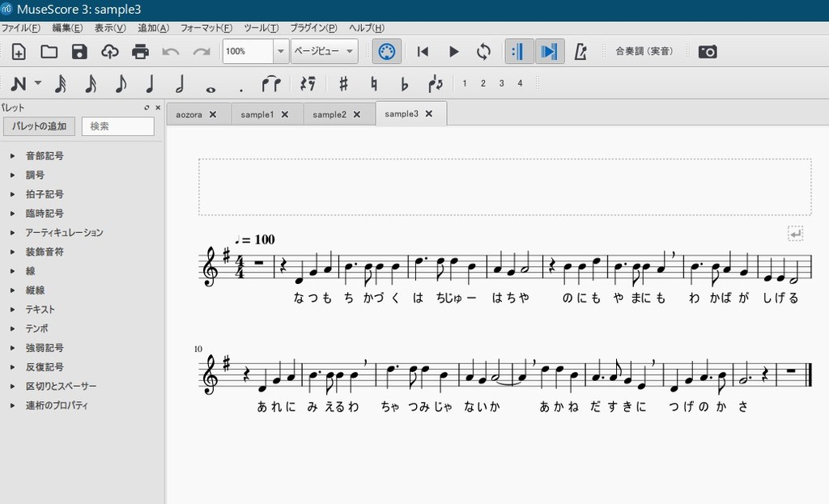
Task: Toggle the metronome on or off
Action: pyautogui.click(x=580, y=52)
